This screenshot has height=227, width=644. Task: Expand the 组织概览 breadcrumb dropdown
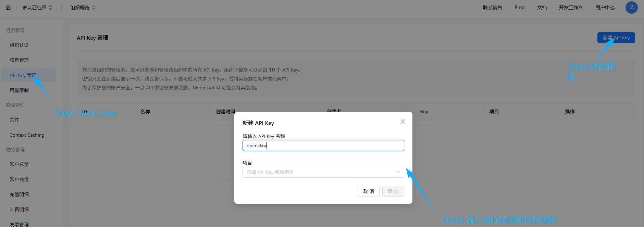click(83, 8)
